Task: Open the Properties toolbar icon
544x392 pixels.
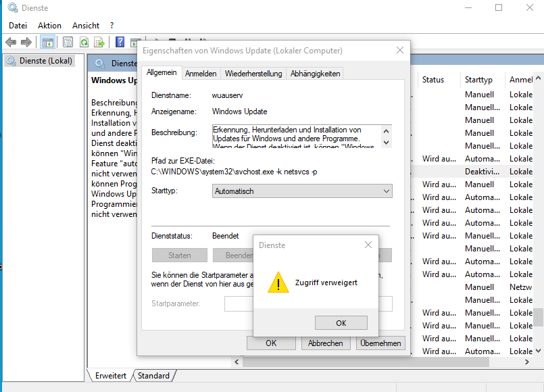Action: pyautogui.click(x=68, y=43)
